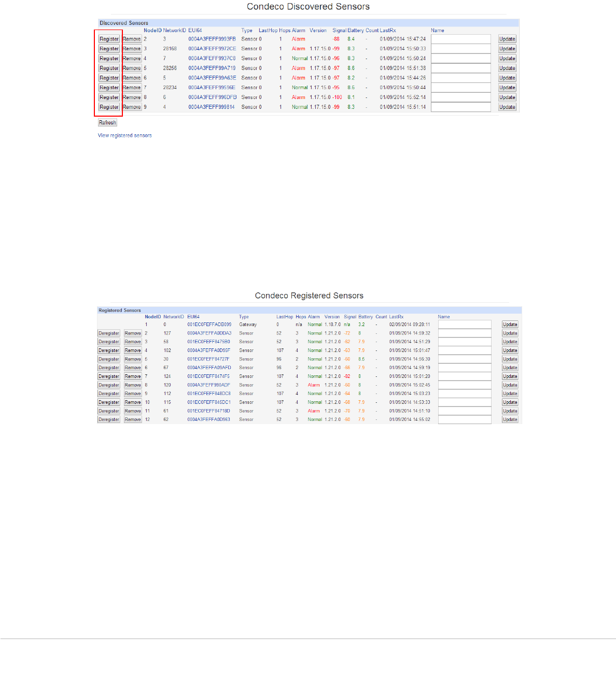Open EUI64 link 001EC0FEFF84718D
616x675 pixels.
[209, 411]
